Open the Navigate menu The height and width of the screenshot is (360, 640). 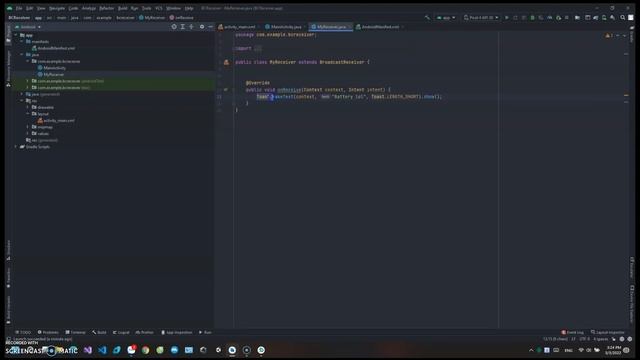click(57, 8)
